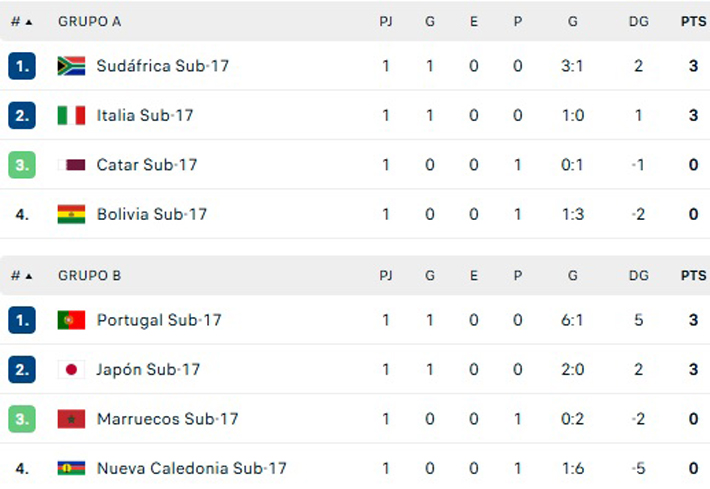Open Sudáfrica Sub-17 team link
Viewport: 710px width, 489px height.
(x=163, y=66)
